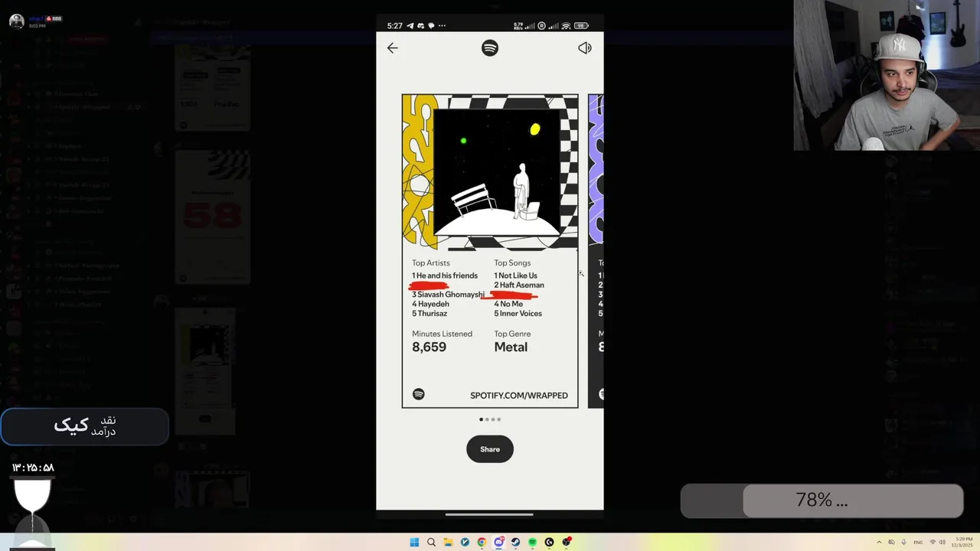Image resolution: width=980 pixels, height=551 pixels.
Task: Expand the system tray hidden icons chevron
Action: tap(878, 542)
